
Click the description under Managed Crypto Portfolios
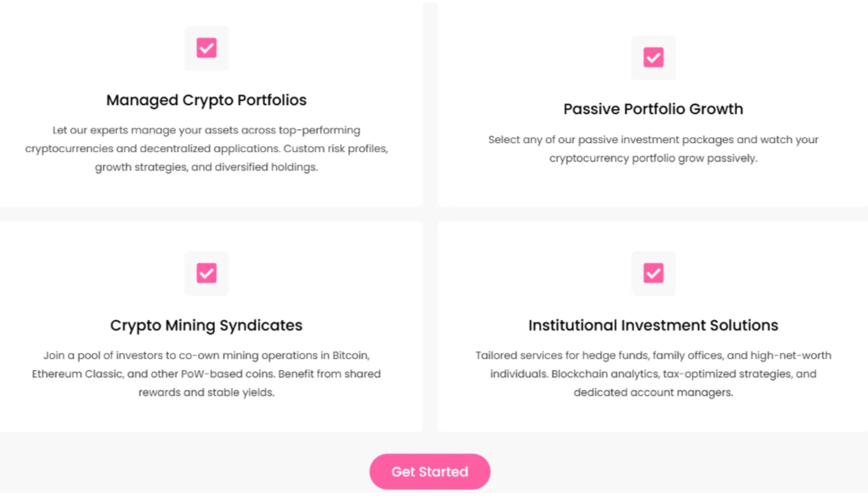point(206,149)
